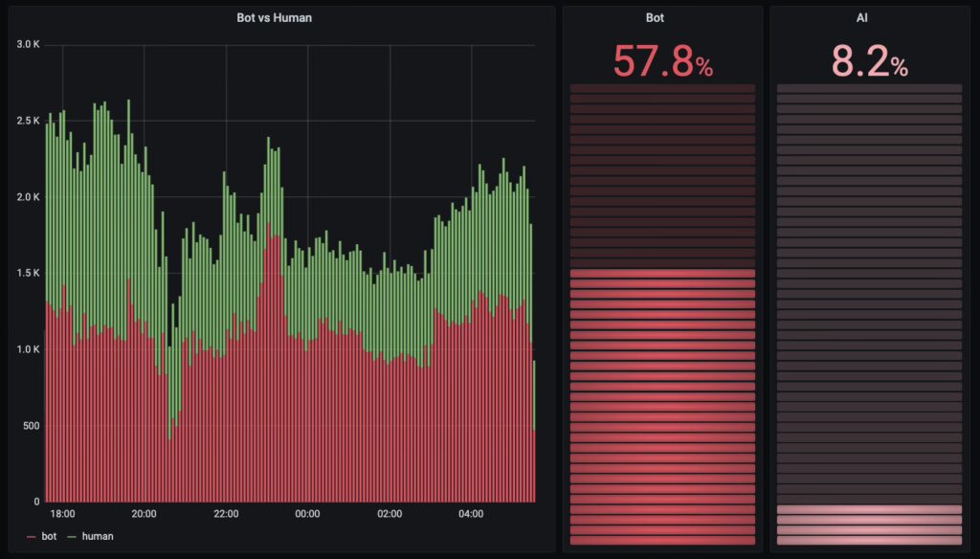The width and height of the screenshot is (980, 559).
Task: Toggle the human series in the legend
Action: (x=98, y=536)
